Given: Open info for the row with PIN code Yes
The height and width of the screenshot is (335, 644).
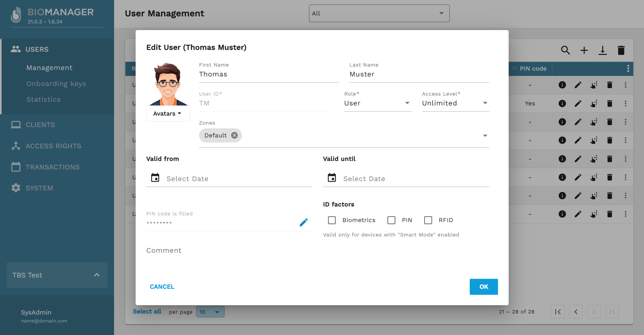Looking at the screenshot, I should 562,103.
